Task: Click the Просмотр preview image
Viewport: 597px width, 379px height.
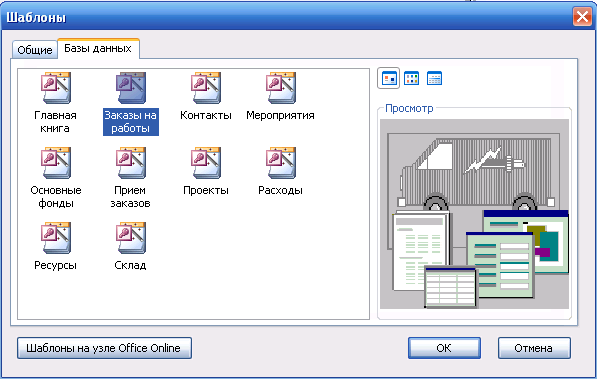Action: tap(474, 214)
